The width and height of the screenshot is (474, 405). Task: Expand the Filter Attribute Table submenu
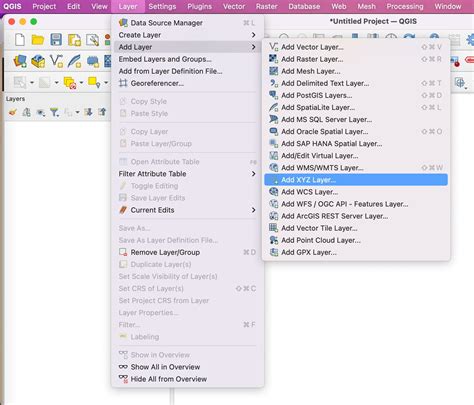pyautogui.click(x=187, y=174)
